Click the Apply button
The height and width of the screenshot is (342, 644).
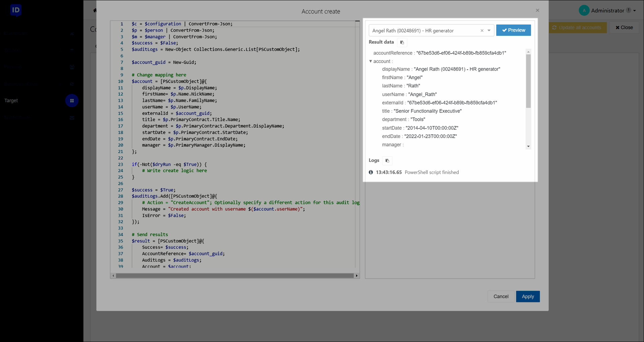coord(528,296)
